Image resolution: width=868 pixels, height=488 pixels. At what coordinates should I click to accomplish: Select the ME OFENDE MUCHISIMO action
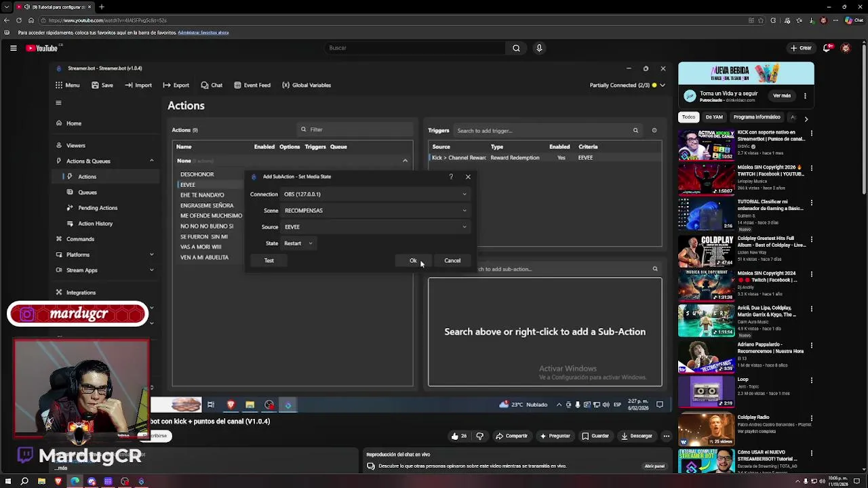tap(211, 216)
